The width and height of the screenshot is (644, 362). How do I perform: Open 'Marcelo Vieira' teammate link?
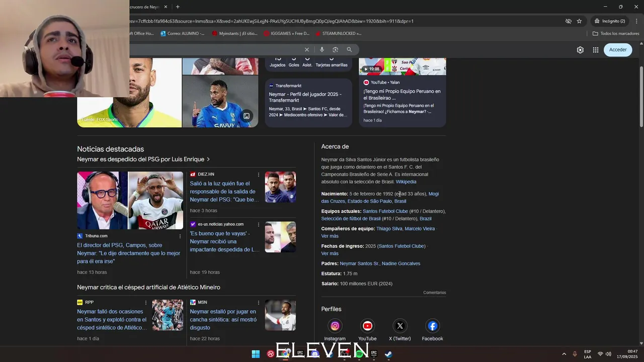pyautogui.click(x=420, y=229)
